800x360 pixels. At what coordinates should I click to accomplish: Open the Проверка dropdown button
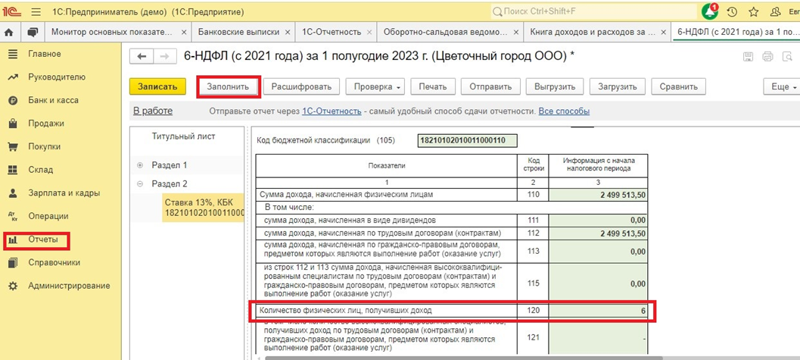click(375, 87)
